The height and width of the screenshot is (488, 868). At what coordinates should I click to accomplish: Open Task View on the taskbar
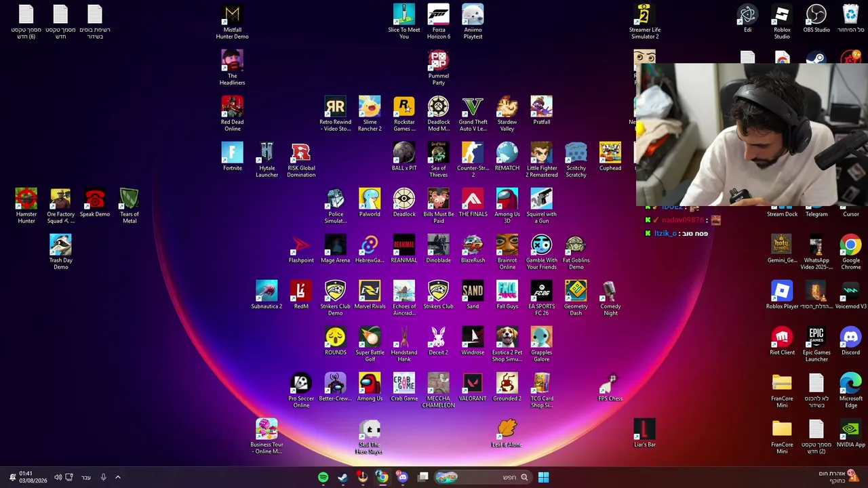[423, 477]
